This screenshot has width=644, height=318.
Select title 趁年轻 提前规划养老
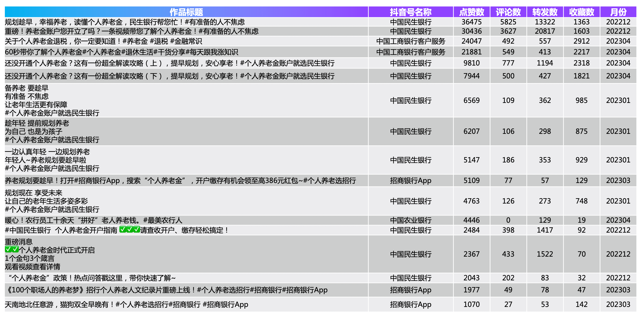[52, 131]
